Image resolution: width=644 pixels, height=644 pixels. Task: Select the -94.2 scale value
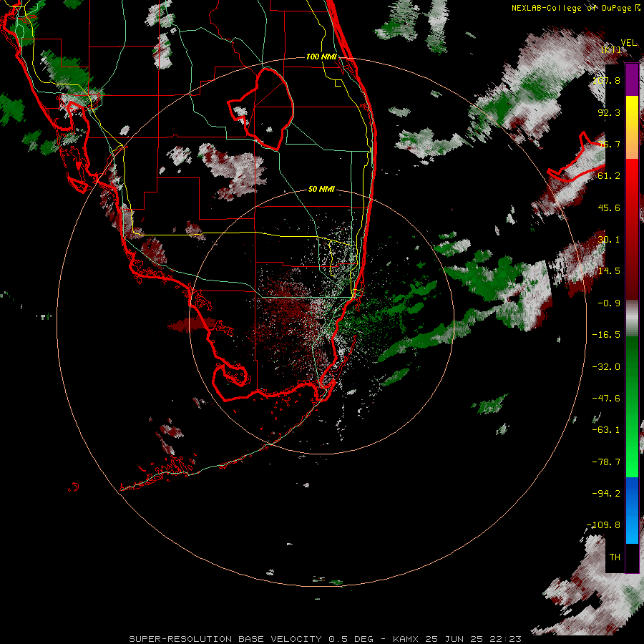(606, 494)
